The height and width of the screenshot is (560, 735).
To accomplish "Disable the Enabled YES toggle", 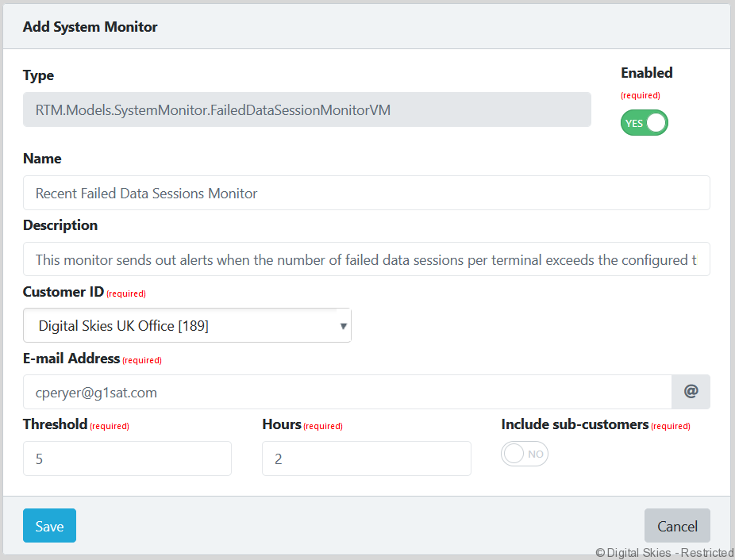I will coord(644,123).
